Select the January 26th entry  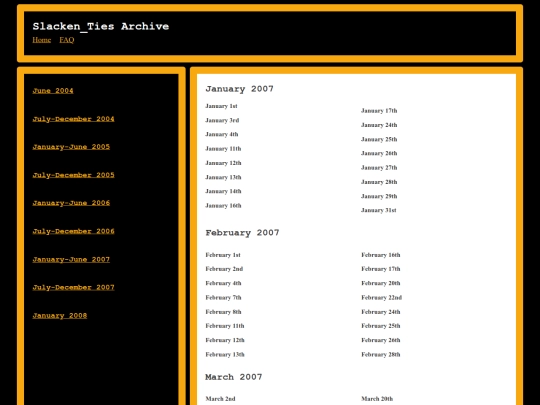click(379, 153)
